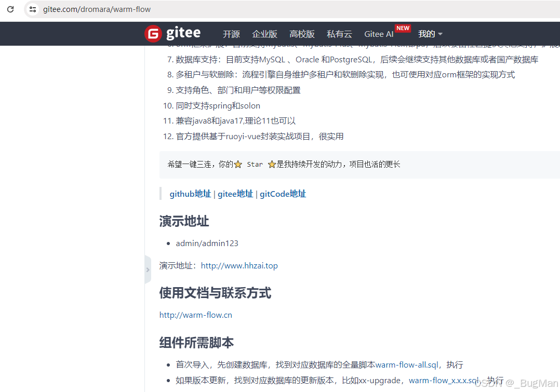The width and height of the screenshot is (560, 392).
Task: Open the site information icon in the address bar
Action: 33,9
